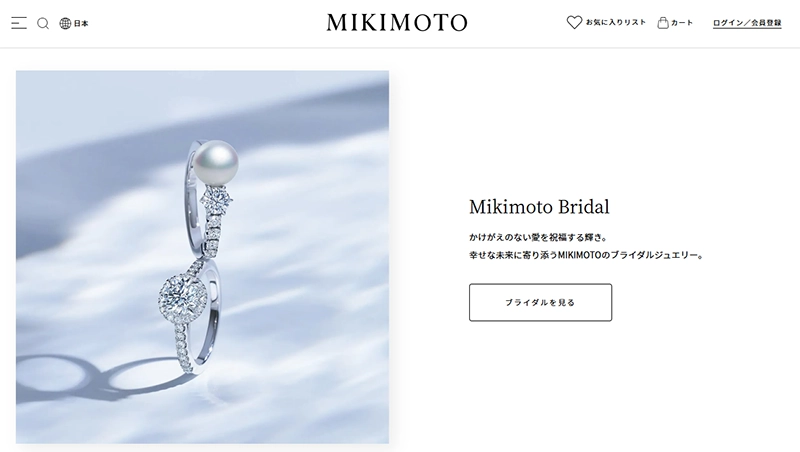
Task: Click the ブライダルを見る button
Action: click(540, 303)
